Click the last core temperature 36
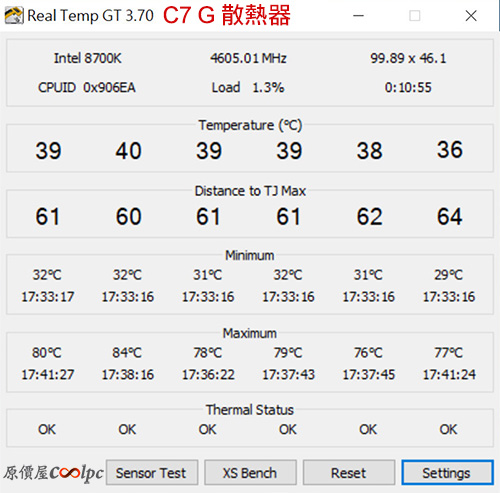 450,149
